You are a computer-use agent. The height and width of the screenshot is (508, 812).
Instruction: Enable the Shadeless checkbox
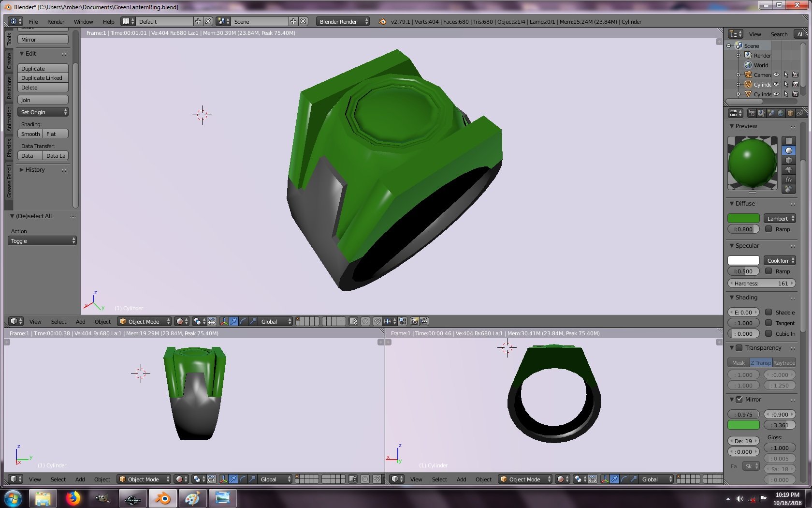pos(768,313)
